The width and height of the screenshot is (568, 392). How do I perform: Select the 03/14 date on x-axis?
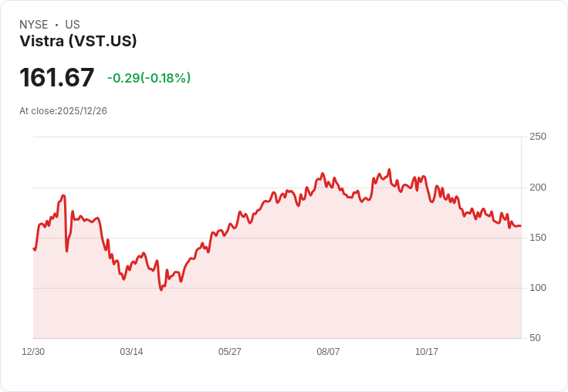[131, 352]
